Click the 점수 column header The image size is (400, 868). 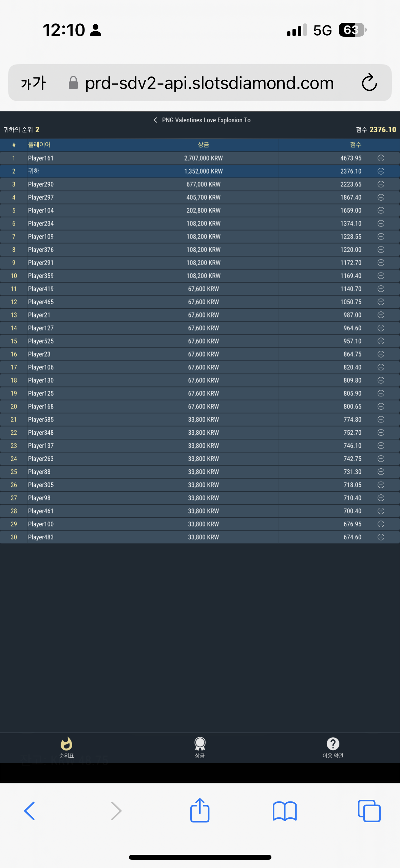point(355,145)
